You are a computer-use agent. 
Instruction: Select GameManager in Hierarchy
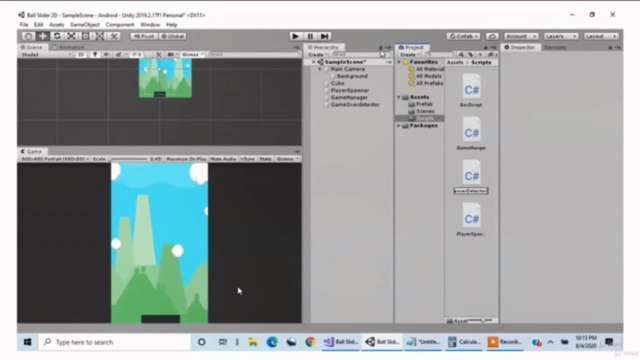pyautogui.click(x=349, y=98)
